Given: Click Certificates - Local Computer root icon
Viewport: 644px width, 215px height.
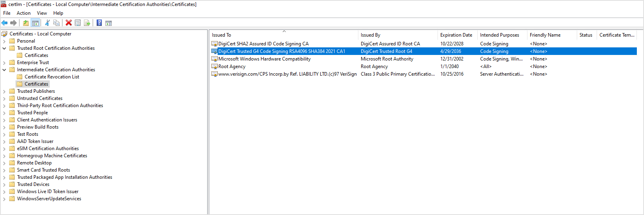Looking at the screenshot, I should [x=4, y=34].
